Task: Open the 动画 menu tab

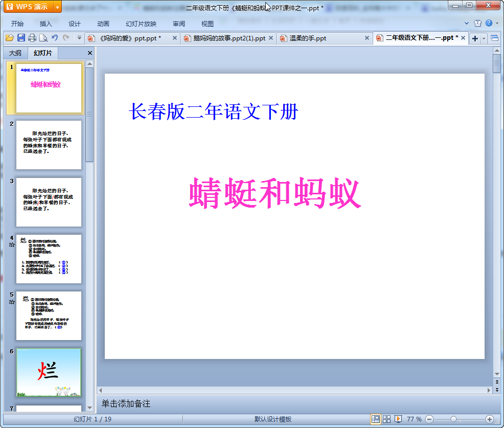Action: click(x=103, y=24)
